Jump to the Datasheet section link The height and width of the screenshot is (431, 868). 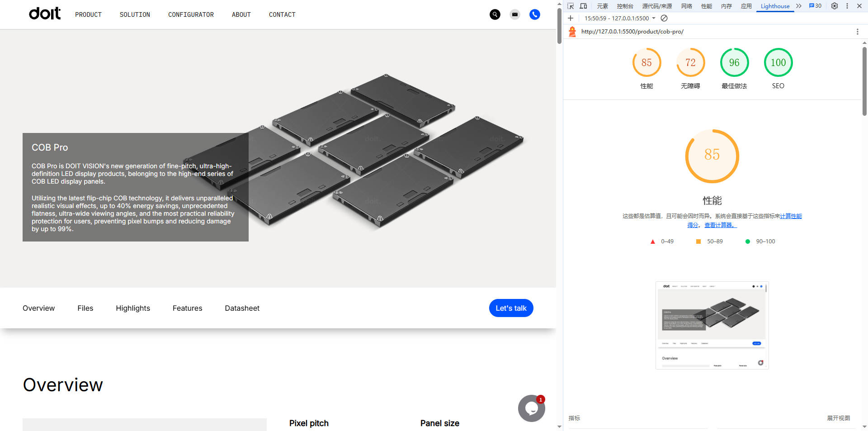[242, 308]
